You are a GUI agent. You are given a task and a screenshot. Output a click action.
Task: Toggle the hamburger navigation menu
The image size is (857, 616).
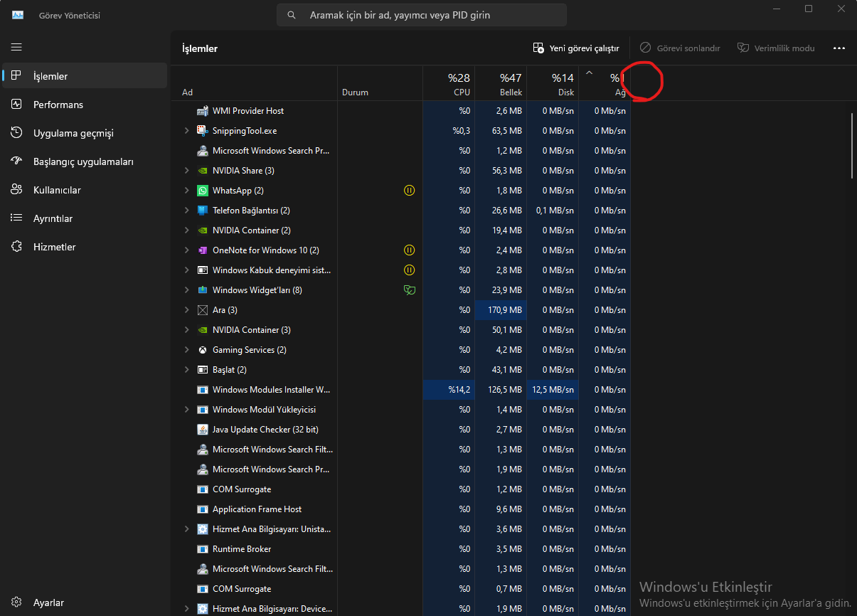[x=16, y=47]
